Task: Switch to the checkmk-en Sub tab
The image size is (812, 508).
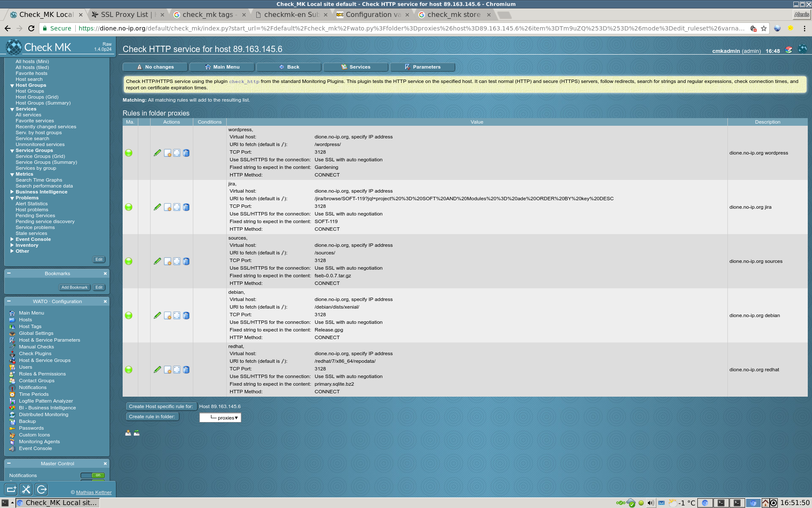Action: coord(291,14)
